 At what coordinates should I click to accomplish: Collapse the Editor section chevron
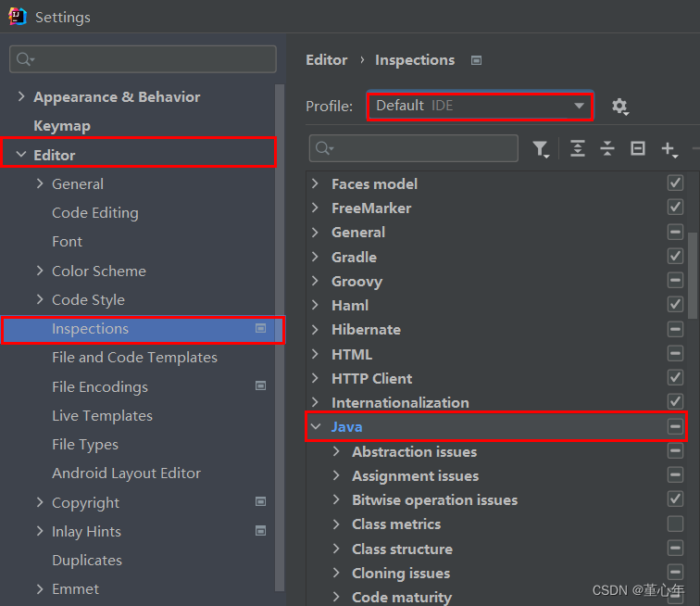pyautogui.click(x=21, y=154)
